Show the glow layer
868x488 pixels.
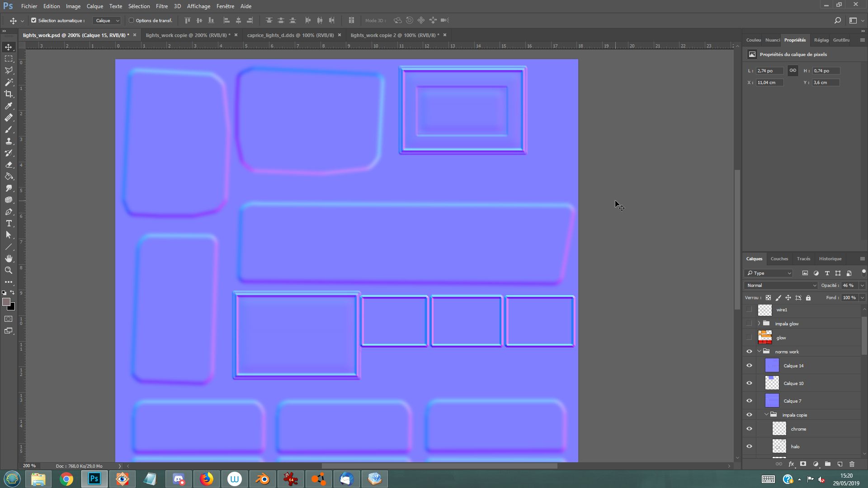point(749,338)
